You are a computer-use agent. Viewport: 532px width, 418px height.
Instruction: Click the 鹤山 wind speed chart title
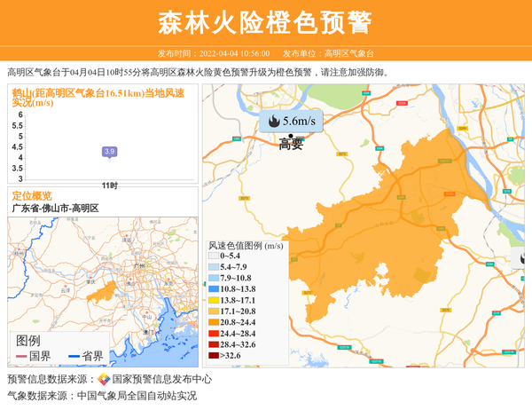[x=98, y=98]
